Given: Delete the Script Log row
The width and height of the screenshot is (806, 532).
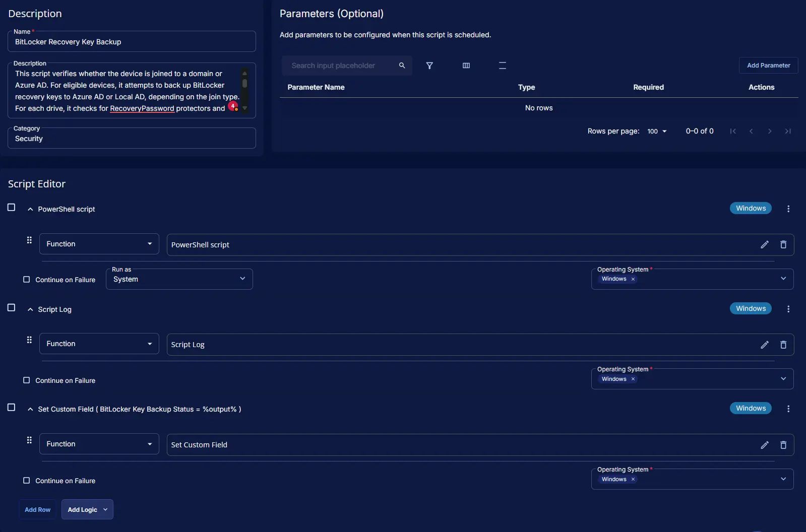Looking at the screenshot, I should coord(783,345).
